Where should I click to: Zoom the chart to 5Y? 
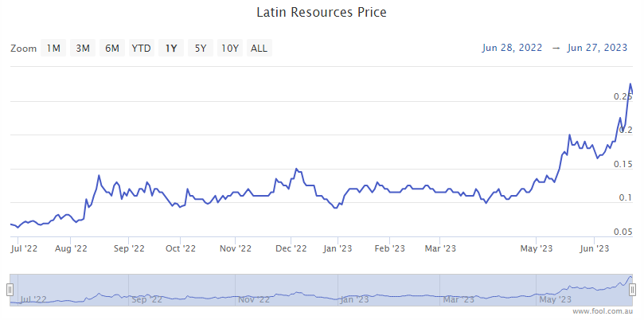tap(201, 49)
